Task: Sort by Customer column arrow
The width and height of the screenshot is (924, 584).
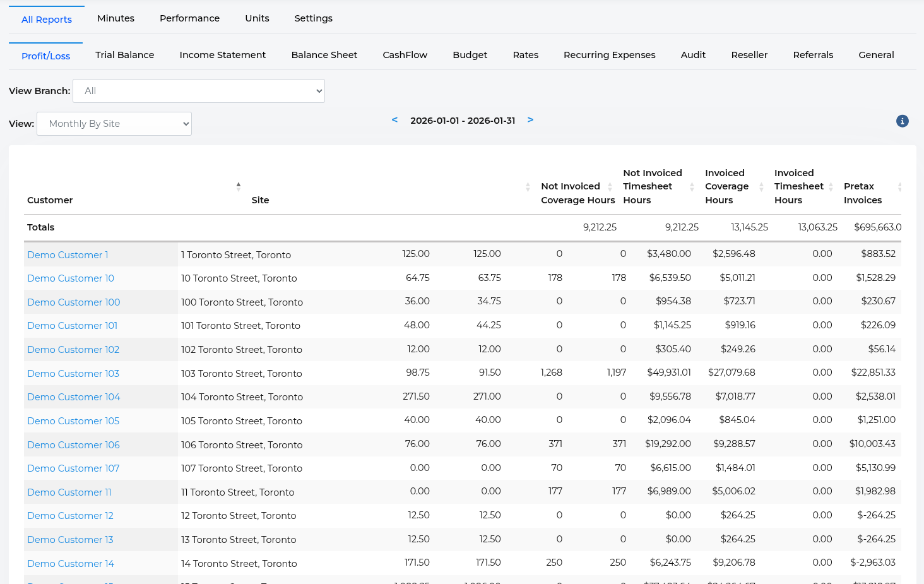Action: pyautogui.click(x=239, y=186)
